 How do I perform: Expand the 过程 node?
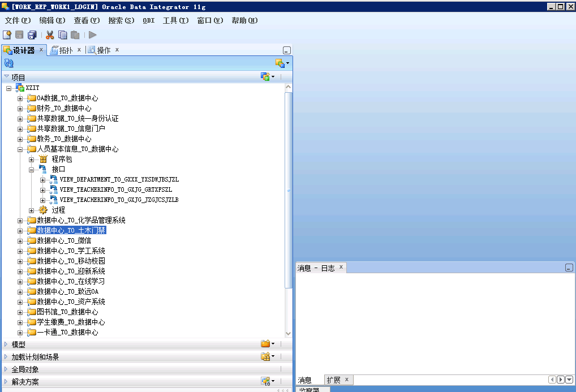[x=31, y=210]
